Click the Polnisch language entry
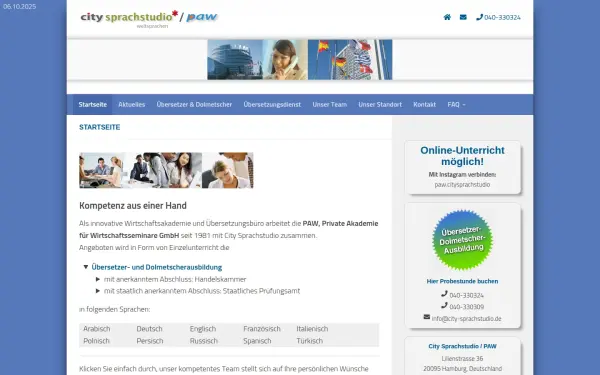This screenshot has height=375, width=600. coord(96,341)
